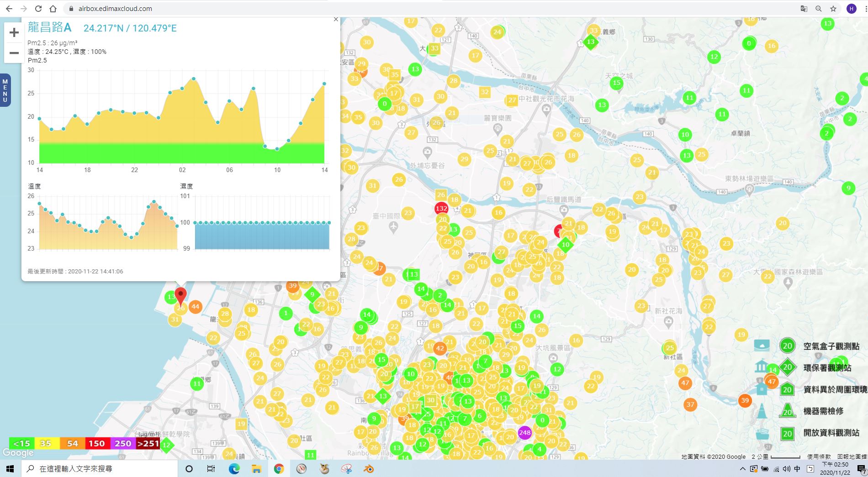Click green cone 20 legend for 機器需檢修

(x=787, y=411)
